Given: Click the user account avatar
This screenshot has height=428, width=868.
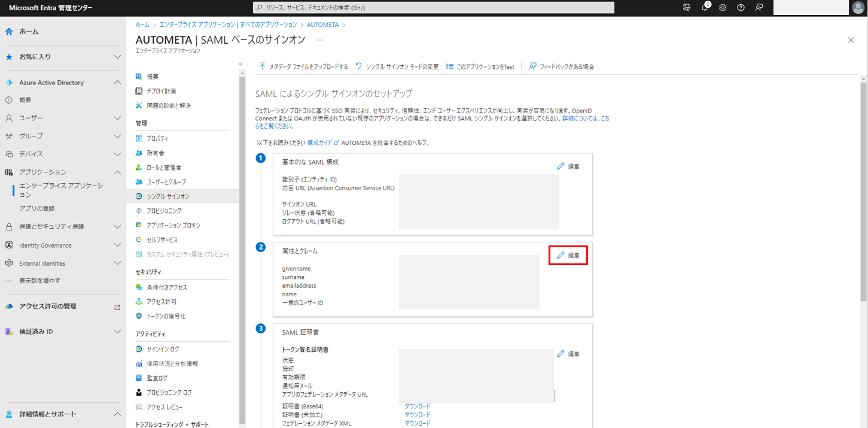Looking at the screenshot, I should coord(857,8).
